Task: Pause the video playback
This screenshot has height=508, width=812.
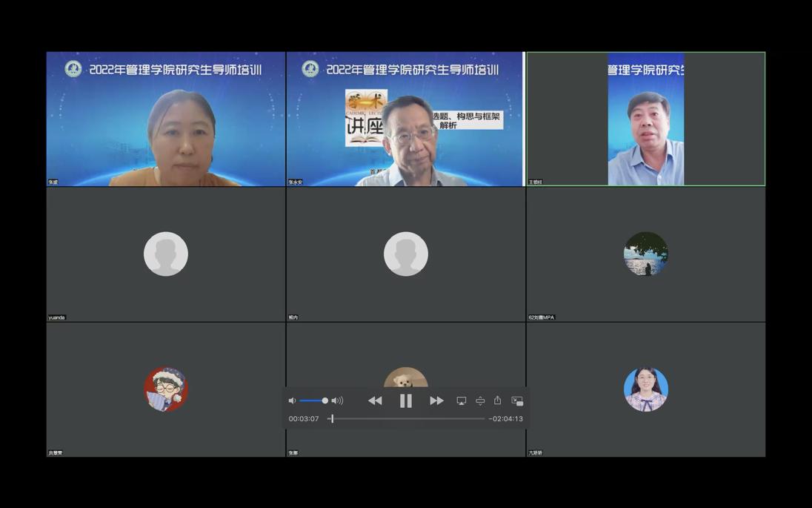Action: pos(406,400)
